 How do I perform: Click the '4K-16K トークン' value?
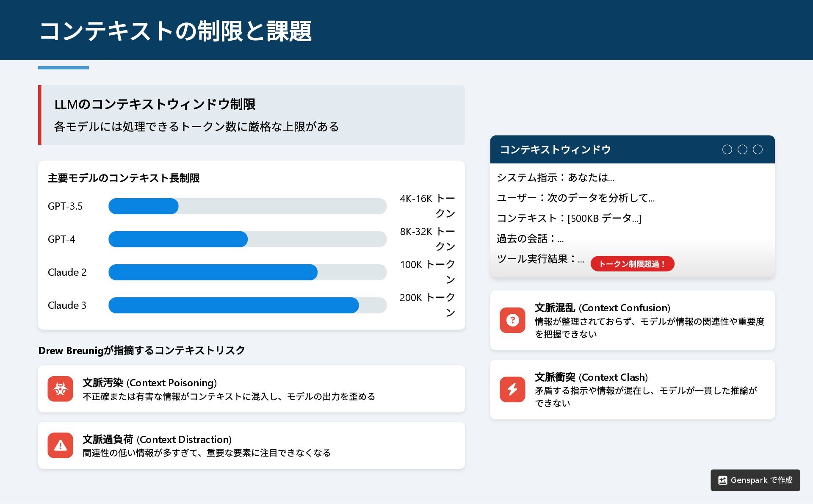[x=427, y=206]
